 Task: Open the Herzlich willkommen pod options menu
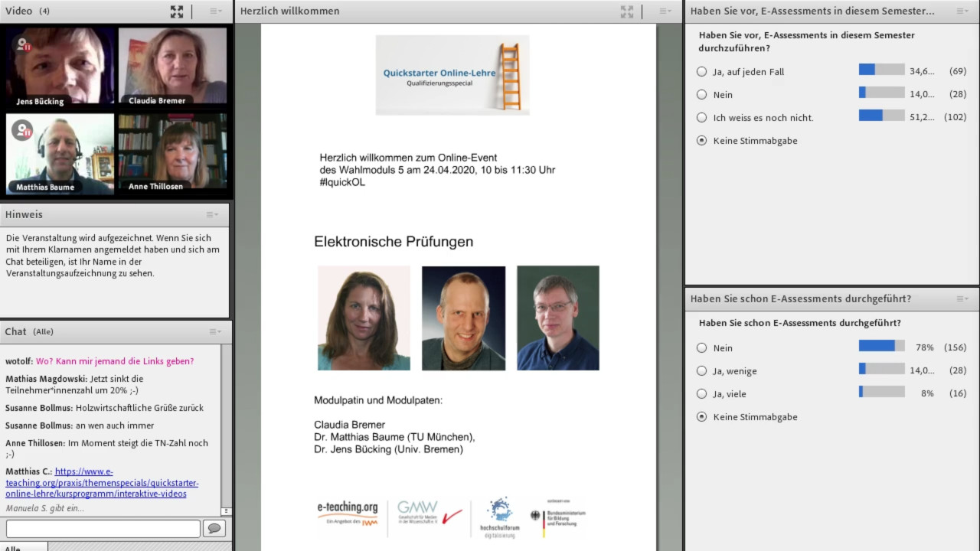coord(665,11)
